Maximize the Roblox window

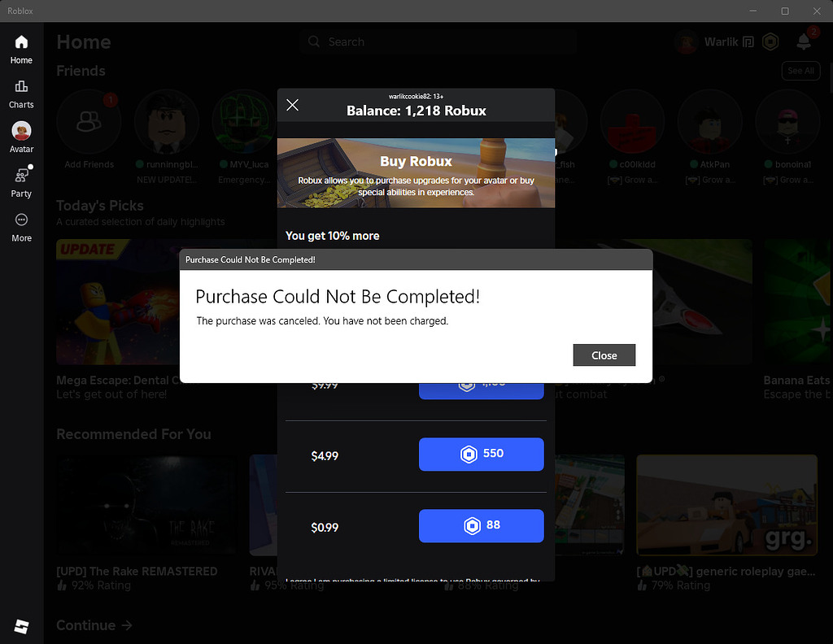(x=785, y=11)
